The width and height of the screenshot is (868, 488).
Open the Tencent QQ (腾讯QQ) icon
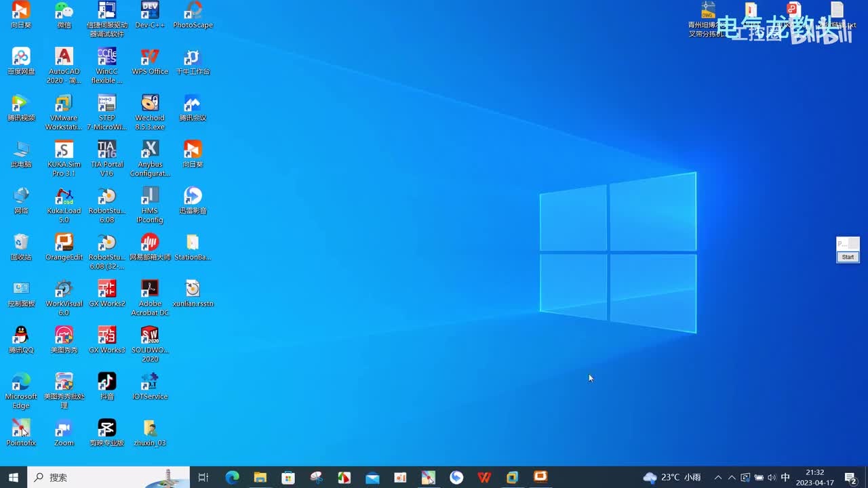click(21, 340)
